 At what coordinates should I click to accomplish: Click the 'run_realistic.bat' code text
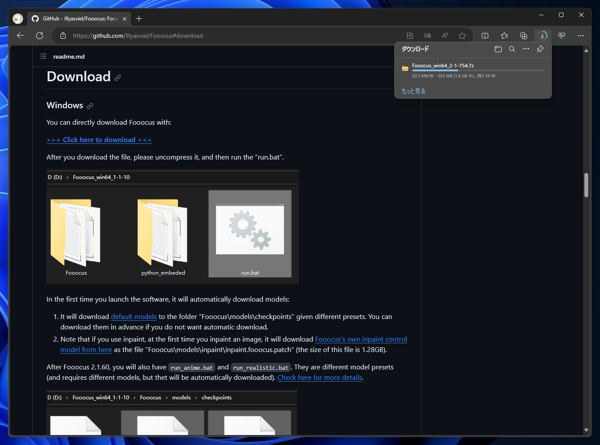point(261,367)
